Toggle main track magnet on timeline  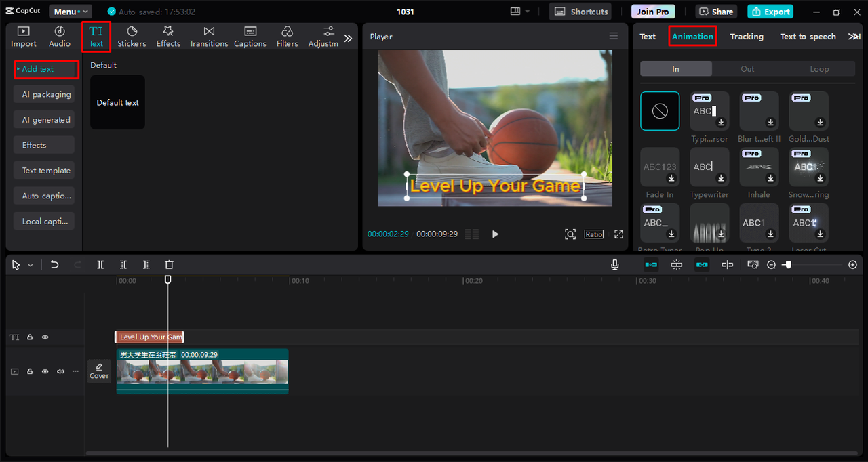tap(651, 265)
